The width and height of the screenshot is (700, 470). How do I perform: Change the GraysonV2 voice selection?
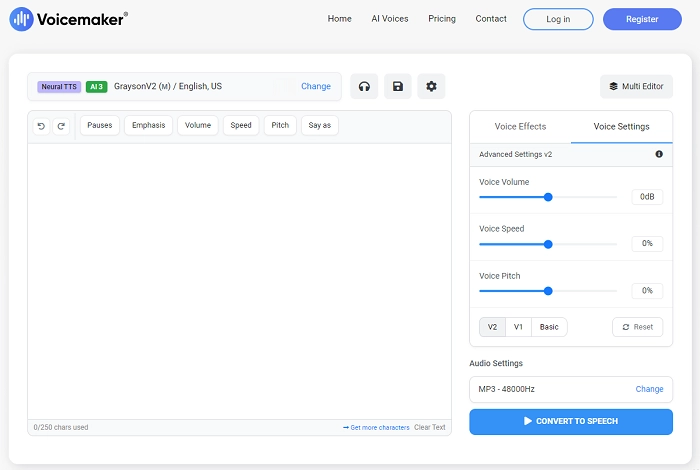(x=315, y=86)
